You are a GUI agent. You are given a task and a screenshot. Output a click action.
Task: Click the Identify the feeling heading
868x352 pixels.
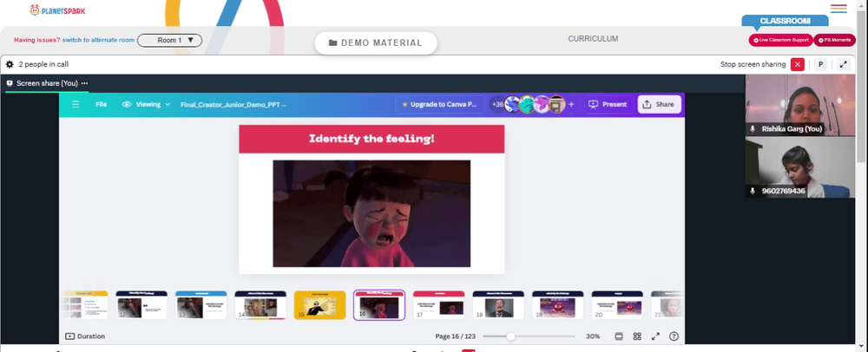click(372, 139)
